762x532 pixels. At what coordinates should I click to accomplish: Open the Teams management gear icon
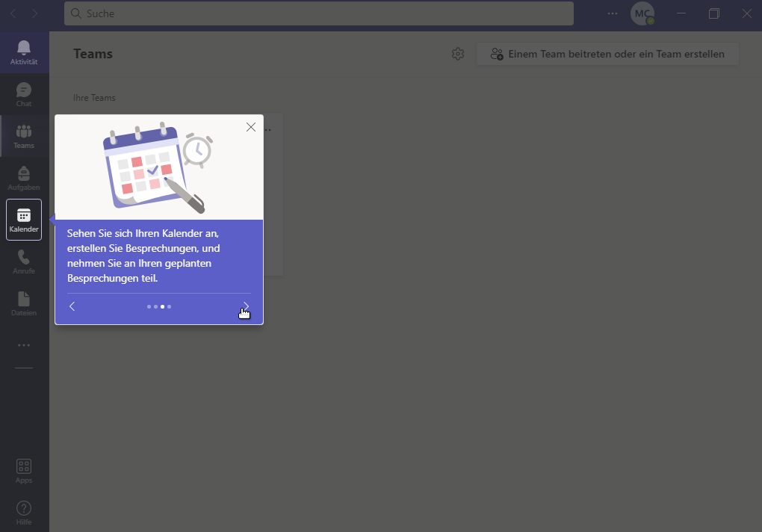click(458, 54)
